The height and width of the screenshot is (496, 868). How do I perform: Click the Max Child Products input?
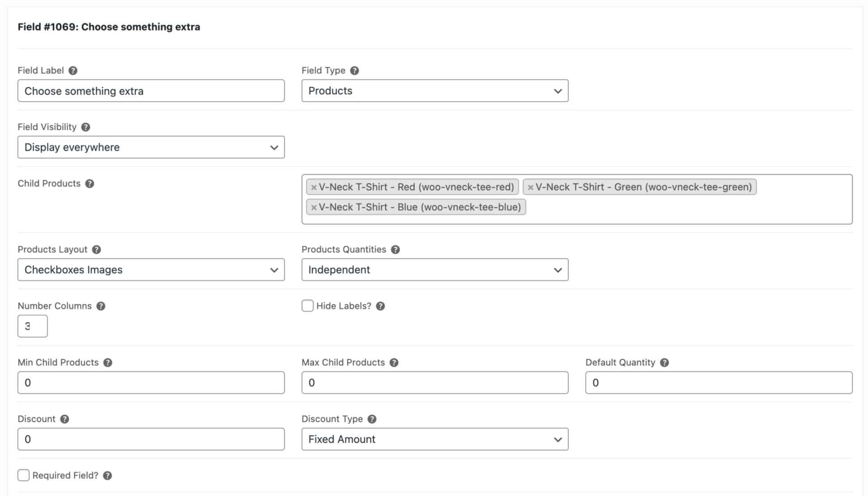coord(435,383)
